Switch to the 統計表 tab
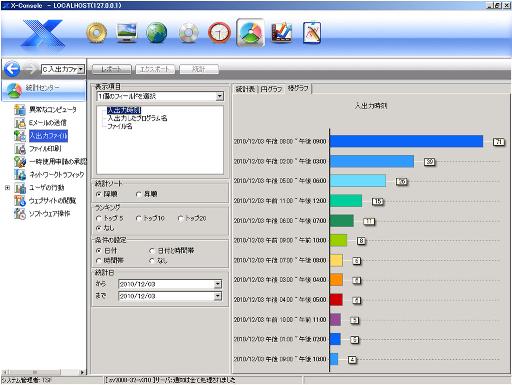The width and height of the screenshot is (512, 385). pos(245,89)
